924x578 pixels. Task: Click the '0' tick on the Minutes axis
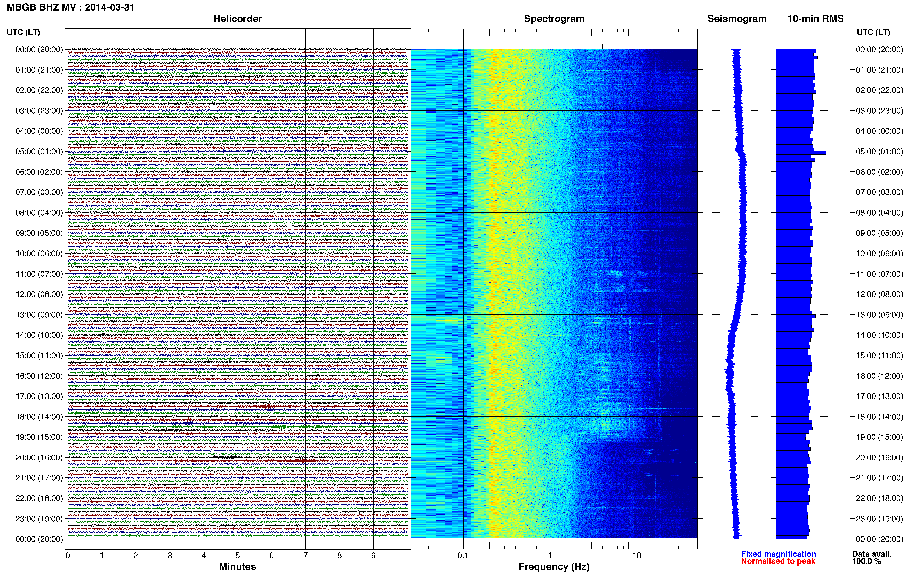click(68, 556)
